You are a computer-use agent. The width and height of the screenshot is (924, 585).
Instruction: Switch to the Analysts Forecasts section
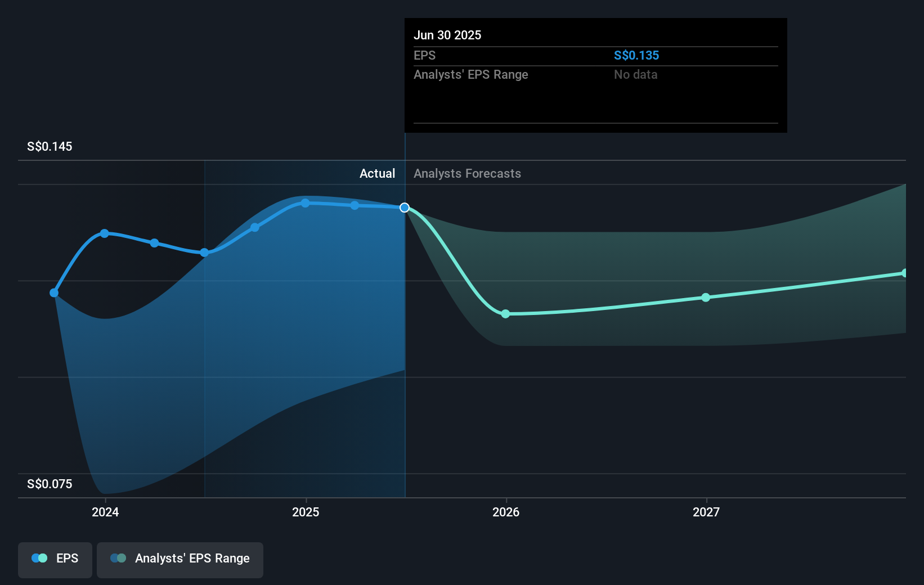pyautogui.click(x=467, y=173)
